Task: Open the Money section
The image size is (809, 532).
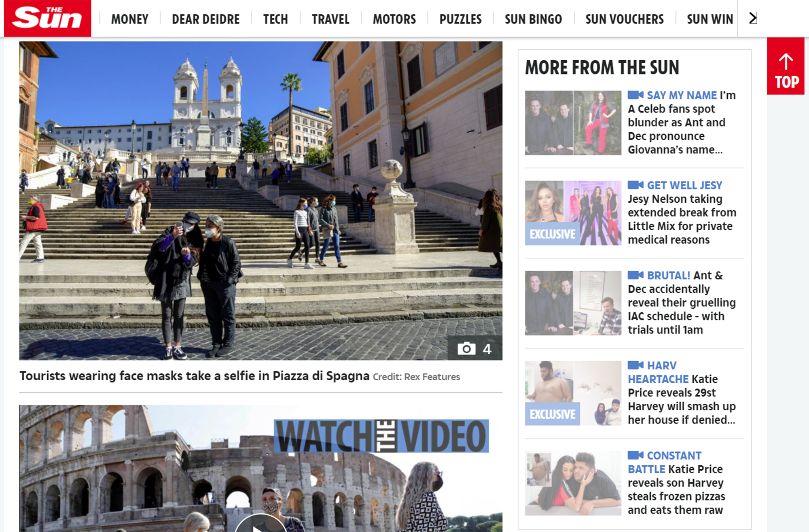Action: pos(130,19)
